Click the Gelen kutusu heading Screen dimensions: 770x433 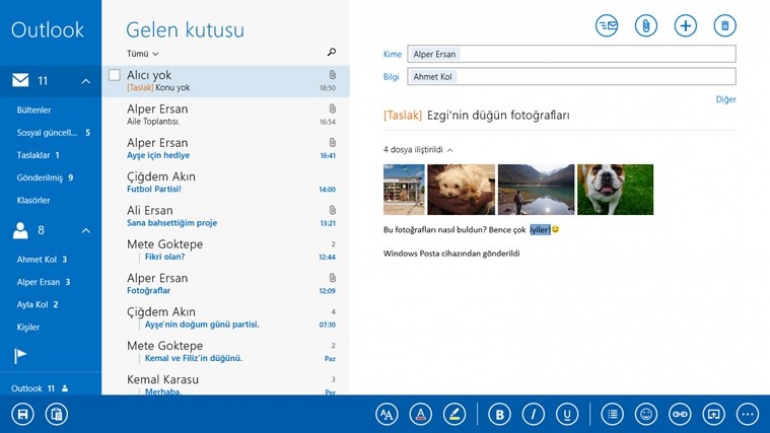click(185, 30)
